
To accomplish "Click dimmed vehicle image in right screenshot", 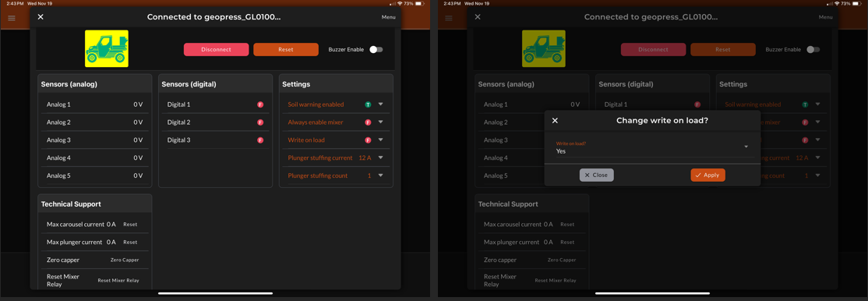I will [x=544, y=49].
